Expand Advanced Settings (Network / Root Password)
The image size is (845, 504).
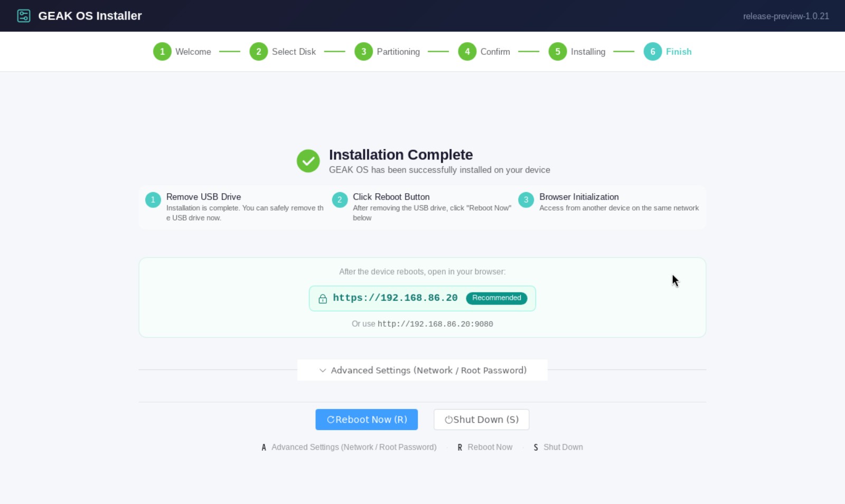pos(422,370)
